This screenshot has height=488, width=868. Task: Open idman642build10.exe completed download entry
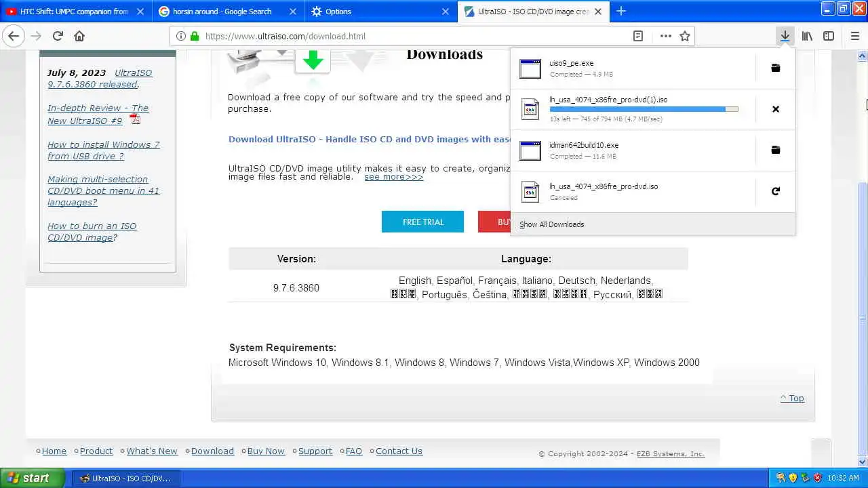633,150
